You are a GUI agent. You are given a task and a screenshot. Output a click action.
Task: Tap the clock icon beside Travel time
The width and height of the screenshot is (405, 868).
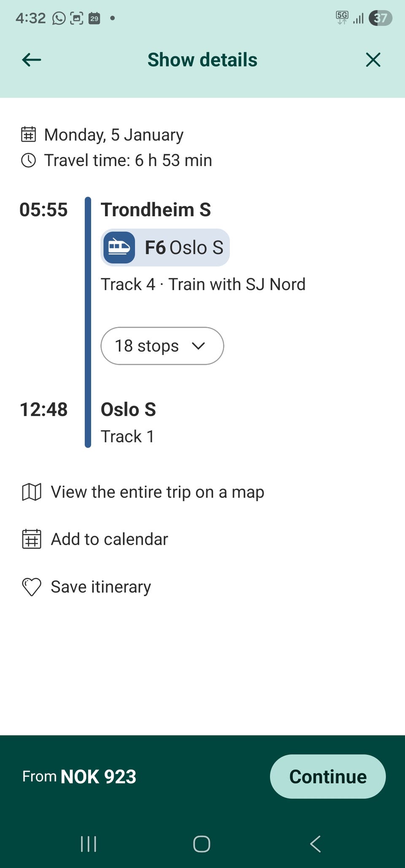point(29,160)
